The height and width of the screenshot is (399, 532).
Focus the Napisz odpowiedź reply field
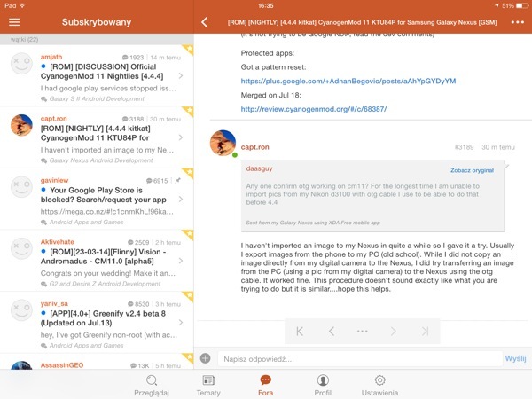coord(360,359)
